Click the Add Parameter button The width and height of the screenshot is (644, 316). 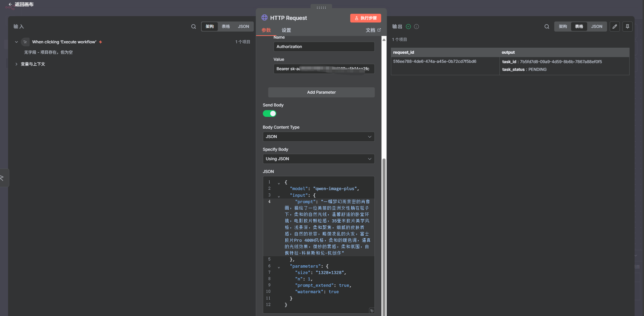321,92
